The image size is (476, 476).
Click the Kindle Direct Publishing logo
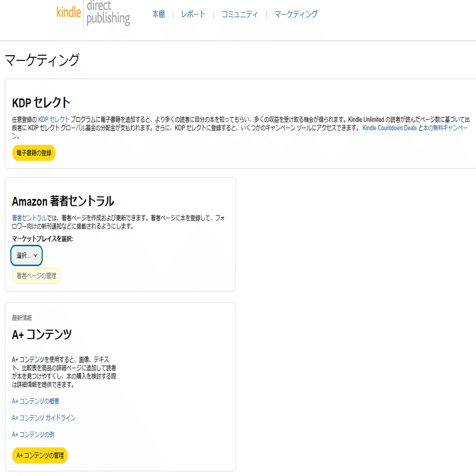pyautogui.click(x=93, y=14)
